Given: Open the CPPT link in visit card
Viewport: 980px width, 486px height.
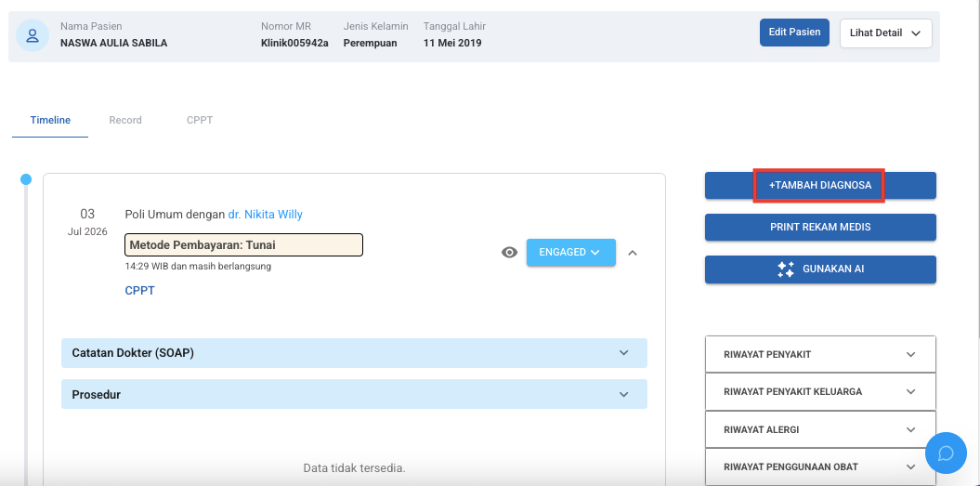Looking at the screenshot, I should pyautogui.click(x=139, y=290).
